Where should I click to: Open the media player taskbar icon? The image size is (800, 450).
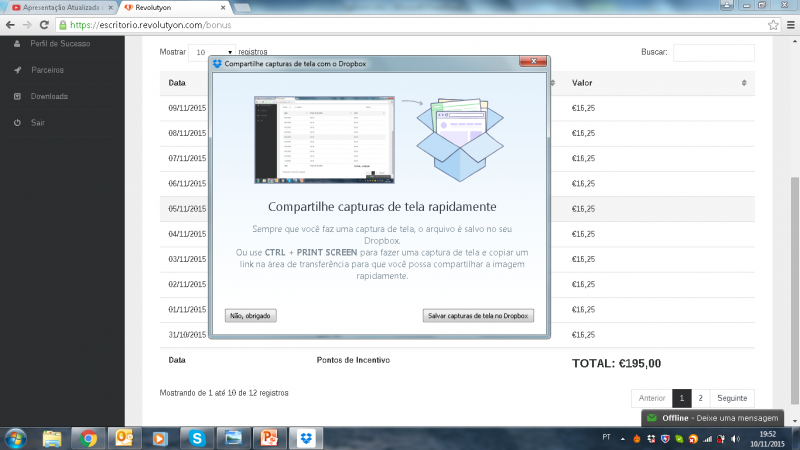tap(160, 439)
